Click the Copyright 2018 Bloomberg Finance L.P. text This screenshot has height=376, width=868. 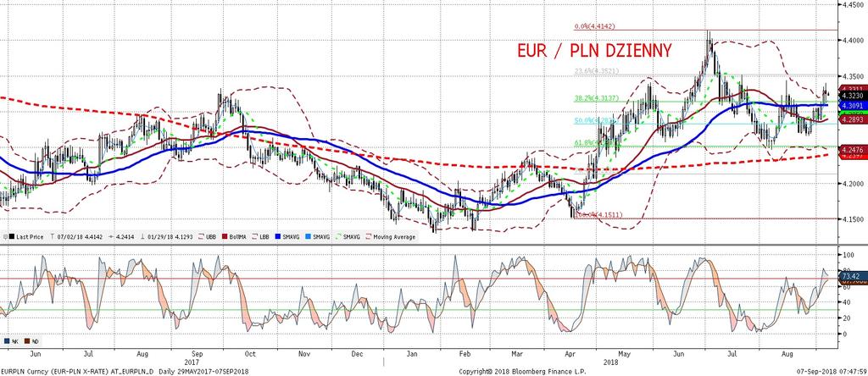click(524, 370)
